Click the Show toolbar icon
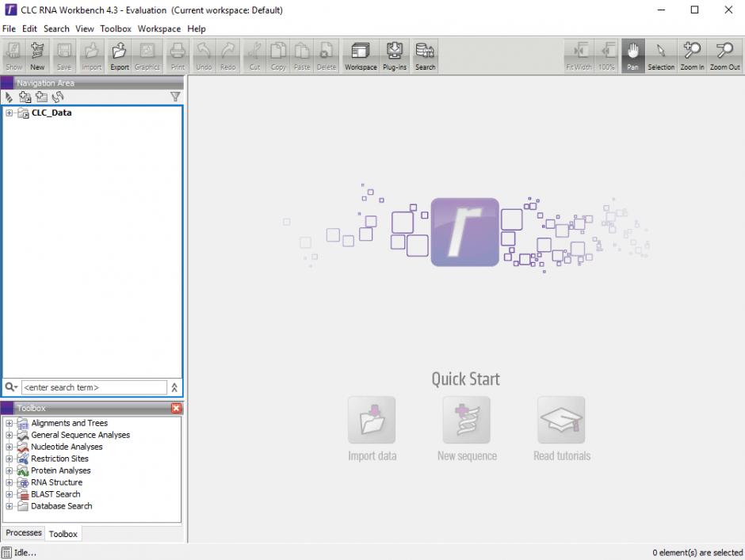The image size is (745, 560). coord(13,56)
